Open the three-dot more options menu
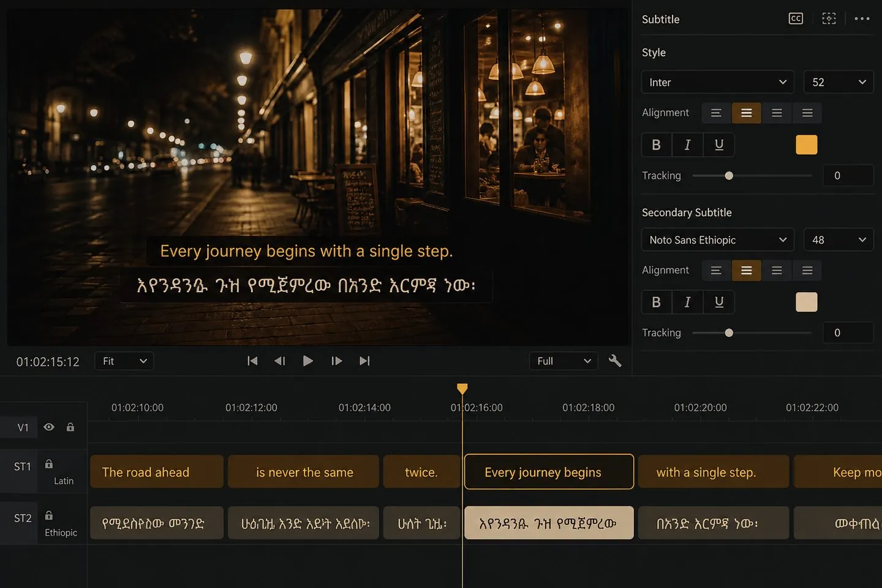Image resolution: width=882 pixels, height=588 pixels. click(x=862, y=18)
